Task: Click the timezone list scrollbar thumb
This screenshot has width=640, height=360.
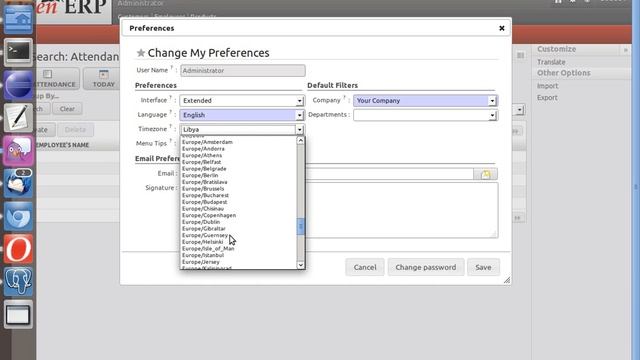Action: pos(300,227)
